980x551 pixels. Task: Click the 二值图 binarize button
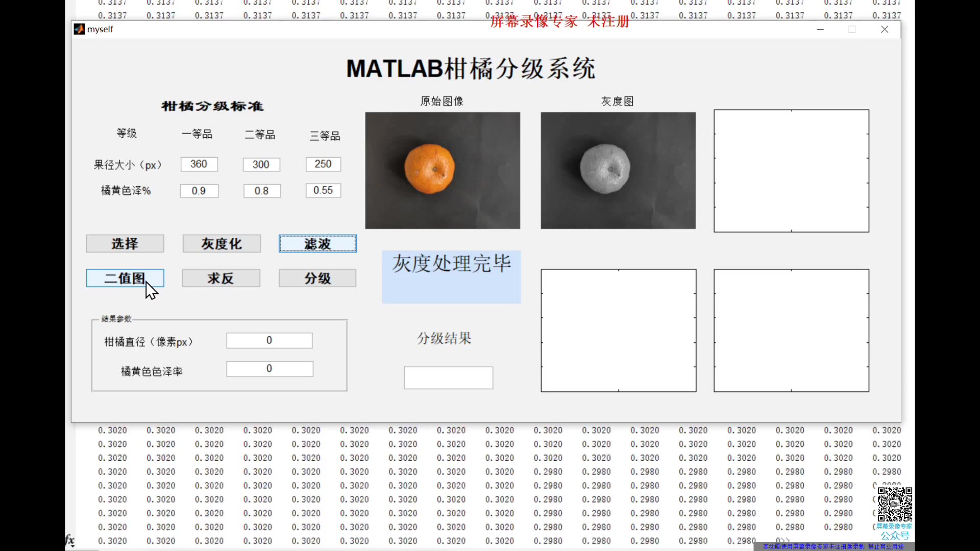125,278
